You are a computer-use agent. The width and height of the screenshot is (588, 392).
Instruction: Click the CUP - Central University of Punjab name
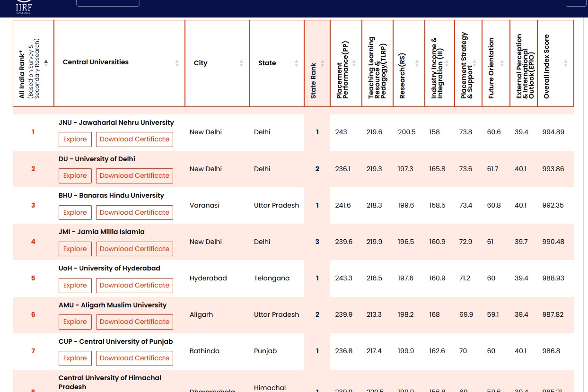point(115,341)
